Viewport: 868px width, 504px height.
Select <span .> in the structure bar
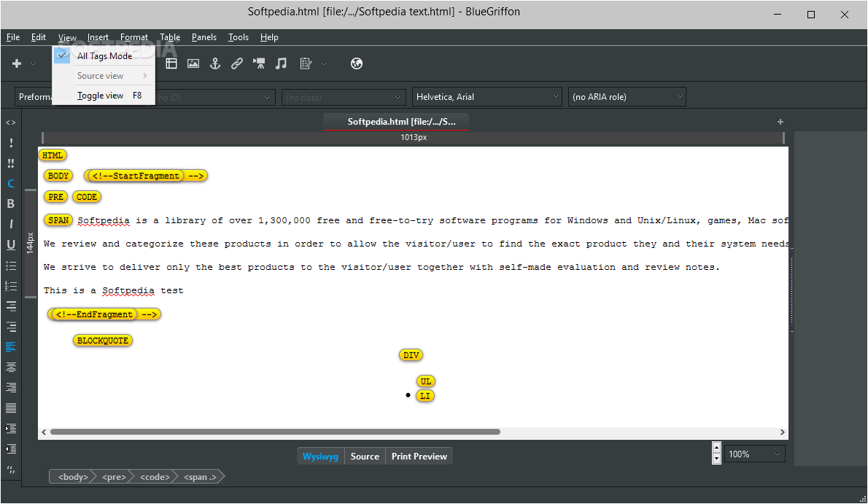pos(201,477)
